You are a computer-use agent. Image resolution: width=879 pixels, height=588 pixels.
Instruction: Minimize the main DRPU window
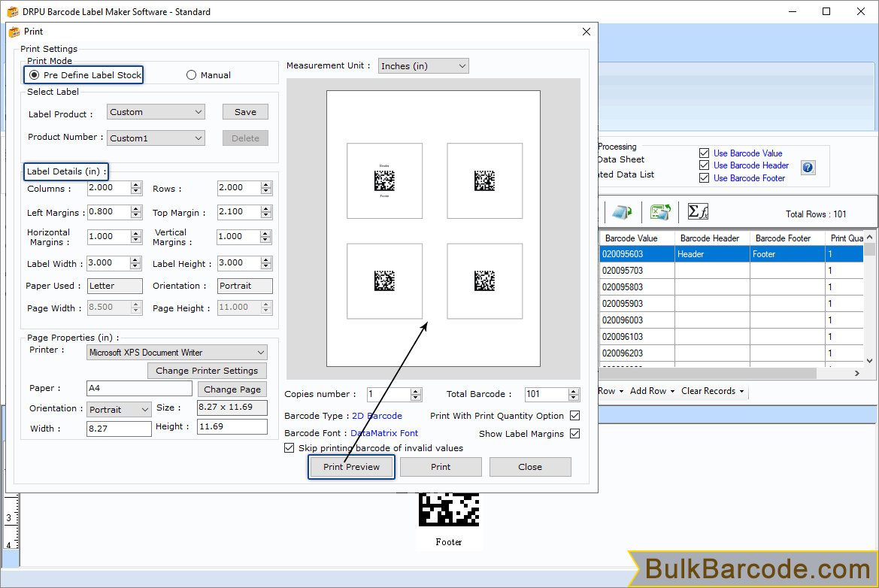[x=792, y=11]
